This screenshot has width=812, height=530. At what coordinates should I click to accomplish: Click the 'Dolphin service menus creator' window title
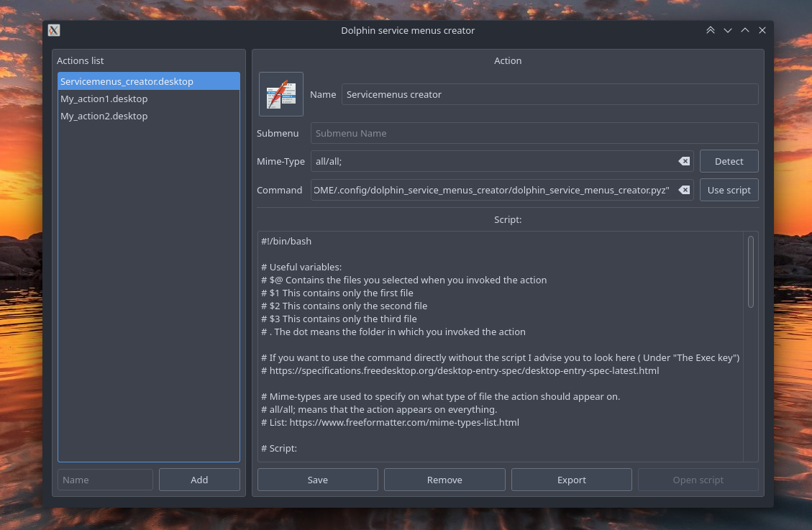click(x=408, y=30)
